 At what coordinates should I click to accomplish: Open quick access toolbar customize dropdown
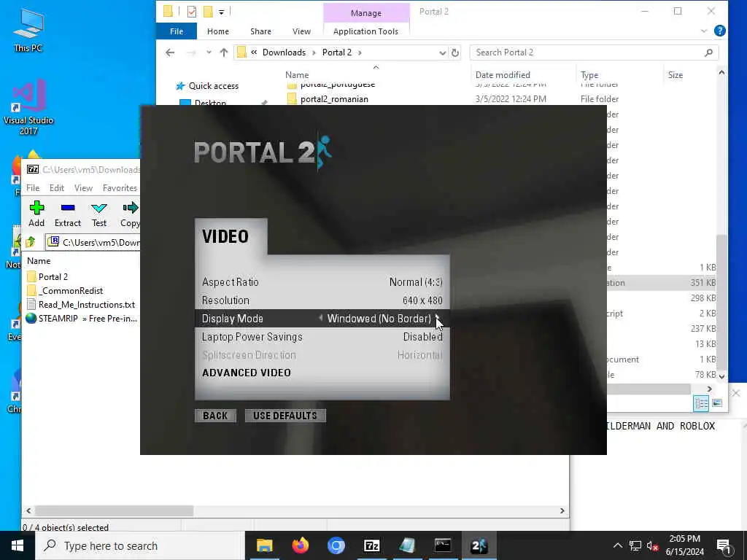coord(222,12)
